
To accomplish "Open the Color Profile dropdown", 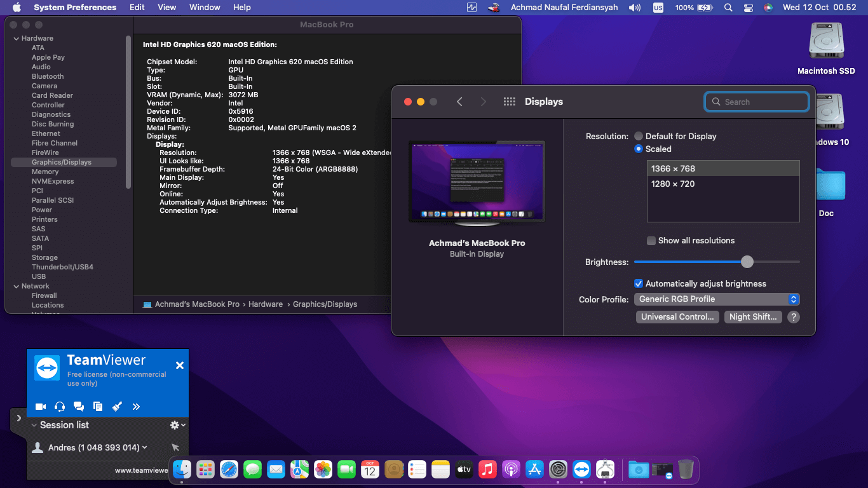I will pos(717,299).
